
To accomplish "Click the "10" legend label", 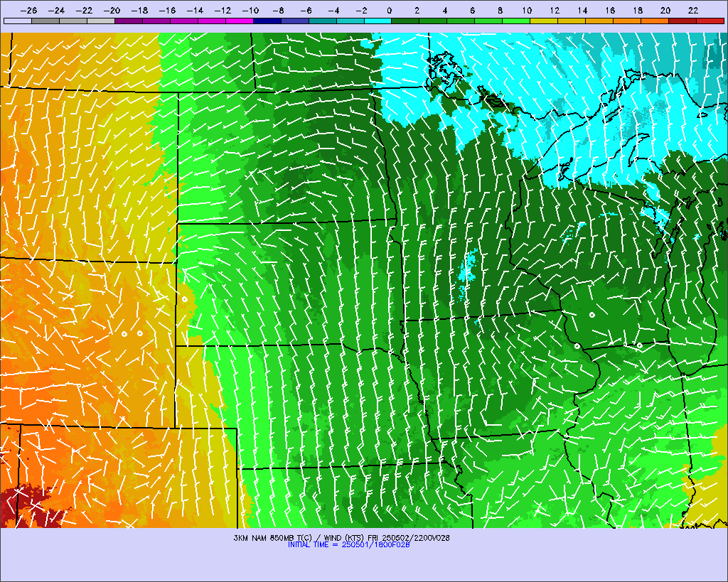I will (527, 11).
